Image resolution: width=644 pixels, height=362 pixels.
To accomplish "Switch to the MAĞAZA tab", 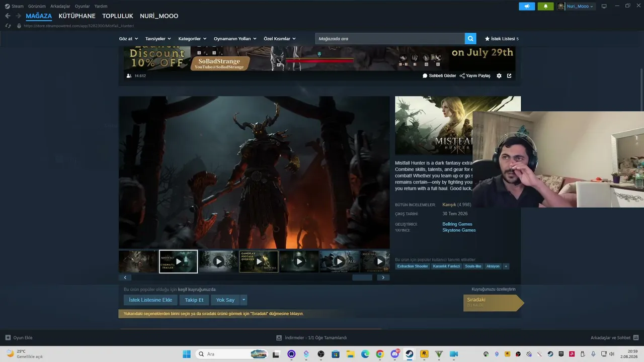I will pos(39,16).
